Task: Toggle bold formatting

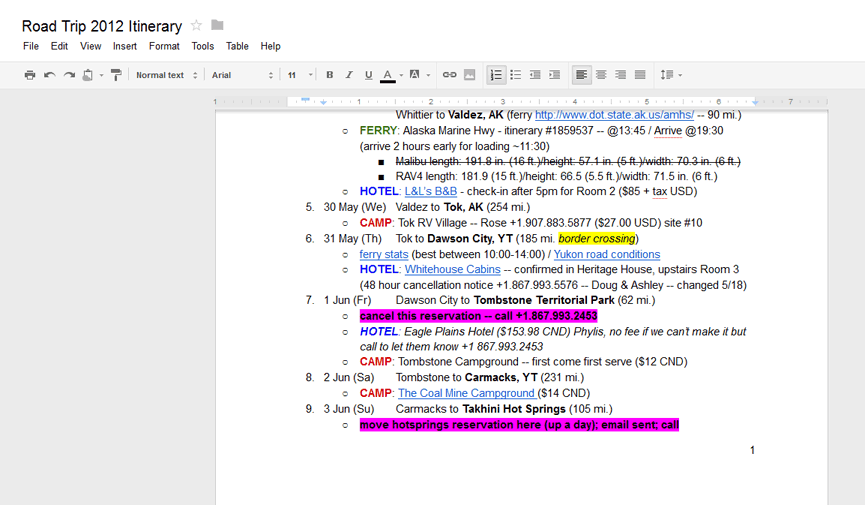Action: coord(329,75)
